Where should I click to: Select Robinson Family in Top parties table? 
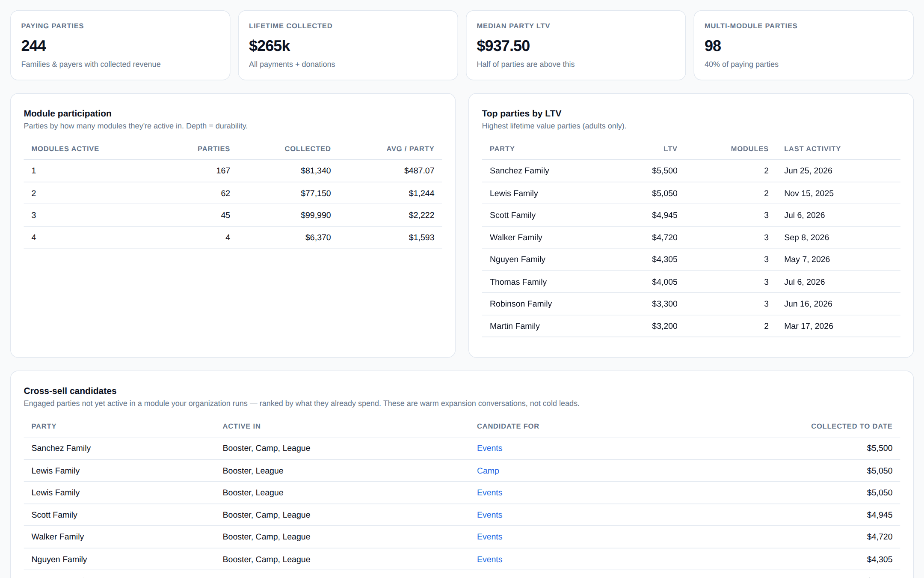(x=521, y=304)
